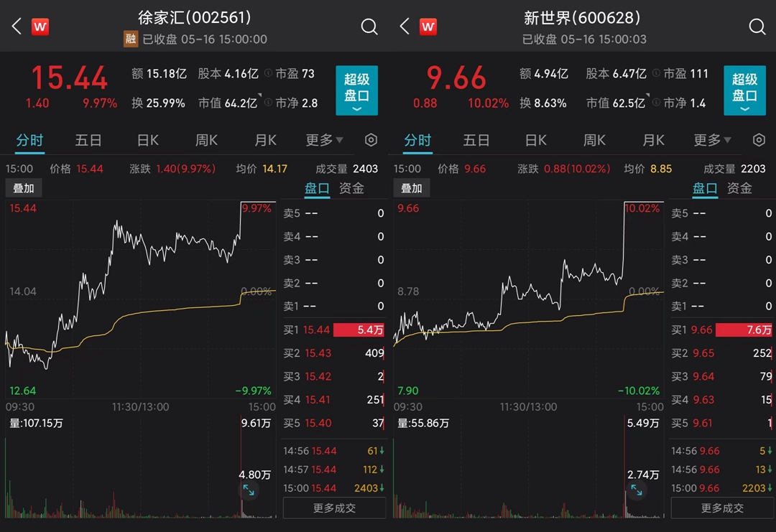Switch 新世界 chart to 月K
The width and height of the screenshot is (776, 532).
point(653,141)
